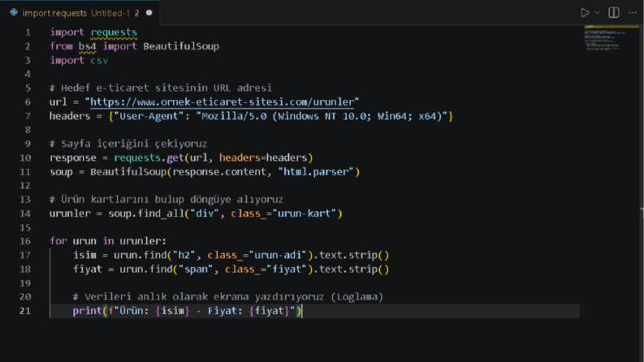Click the problems count '2' on tab
This screenshot has width=644, height=362.
[136, 13]
